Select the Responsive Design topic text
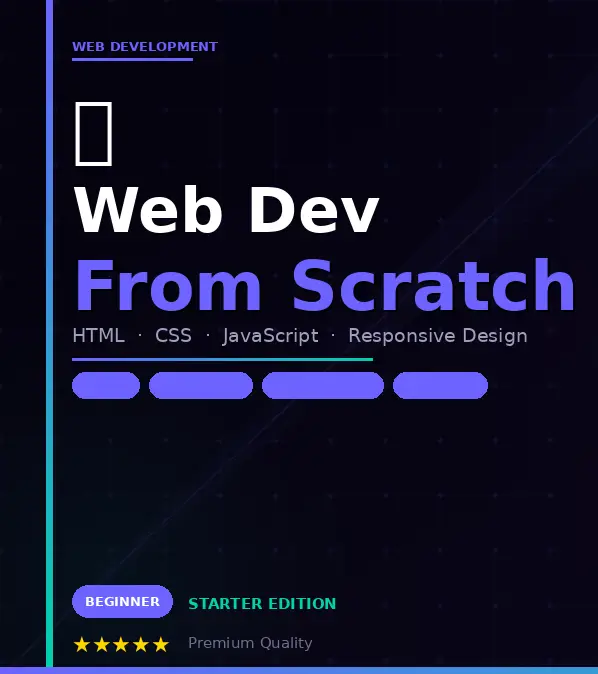 [438, 336]
